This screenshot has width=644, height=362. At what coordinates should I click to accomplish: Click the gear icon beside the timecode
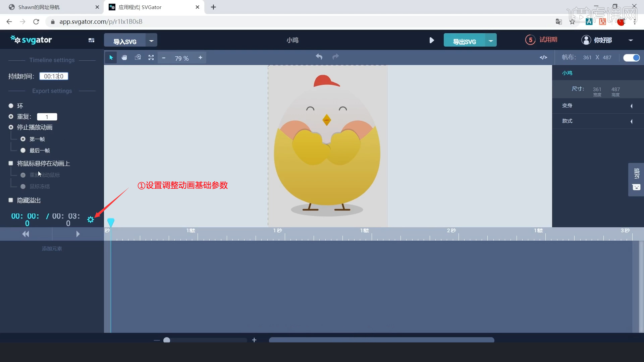pyautogui.click(x=90, y=220)
